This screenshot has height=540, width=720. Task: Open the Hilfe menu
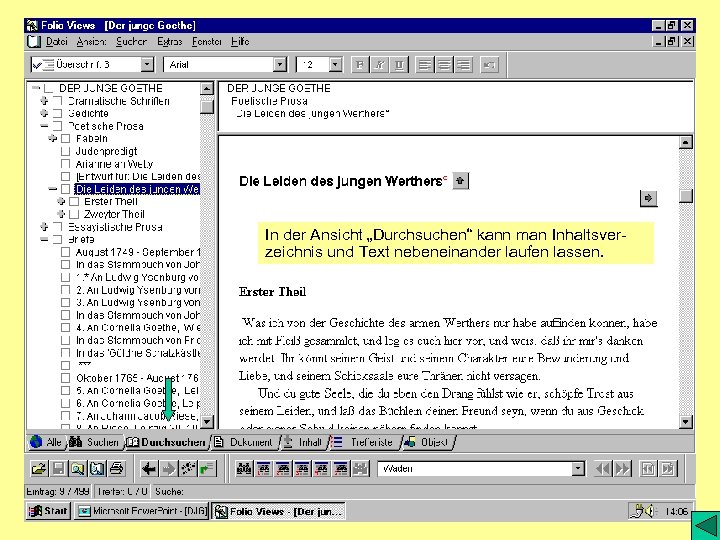tap(240, 42)
